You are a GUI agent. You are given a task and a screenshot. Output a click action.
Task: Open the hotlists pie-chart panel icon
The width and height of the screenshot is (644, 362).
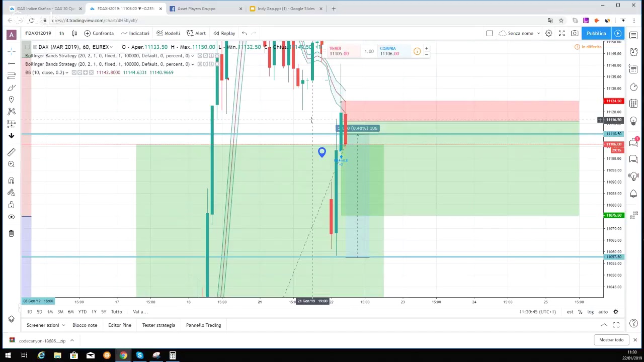pyautogui.click(x=633, y=87)
